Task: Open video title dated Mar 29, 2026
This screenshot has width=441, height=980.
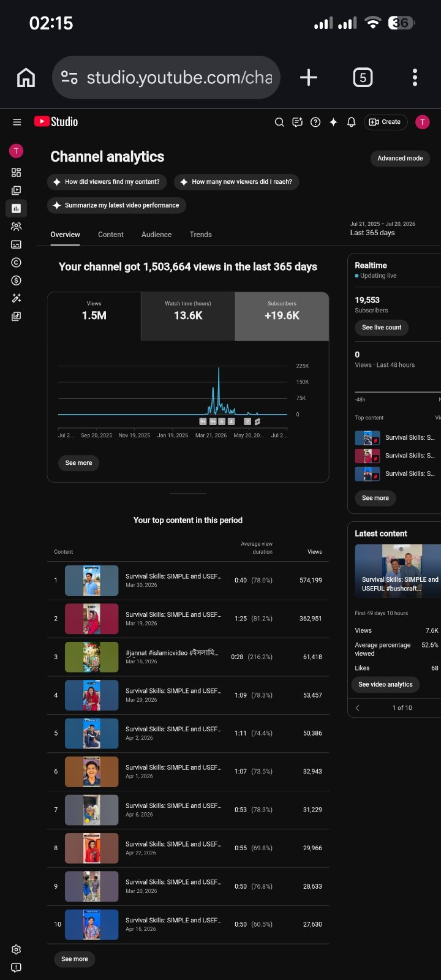Action: click(173, 691)
